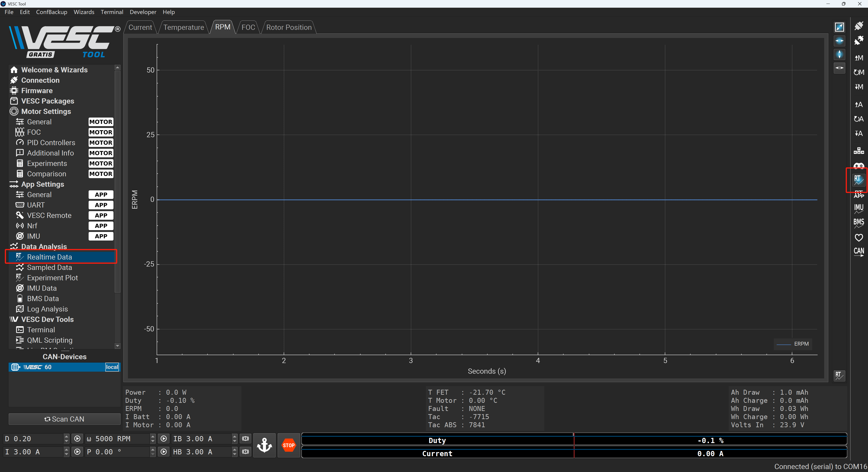Toggle vertical zoom button beside plot
The width and height of the screenshot is (868, 472).
839,54
